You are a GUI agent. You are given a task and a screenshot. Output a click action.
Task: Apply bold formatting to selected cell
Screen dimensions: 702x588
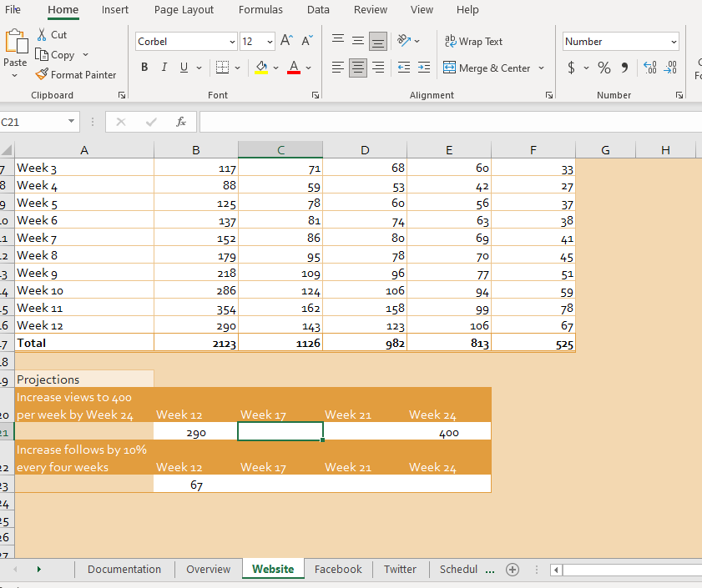(x=144, y=68)
